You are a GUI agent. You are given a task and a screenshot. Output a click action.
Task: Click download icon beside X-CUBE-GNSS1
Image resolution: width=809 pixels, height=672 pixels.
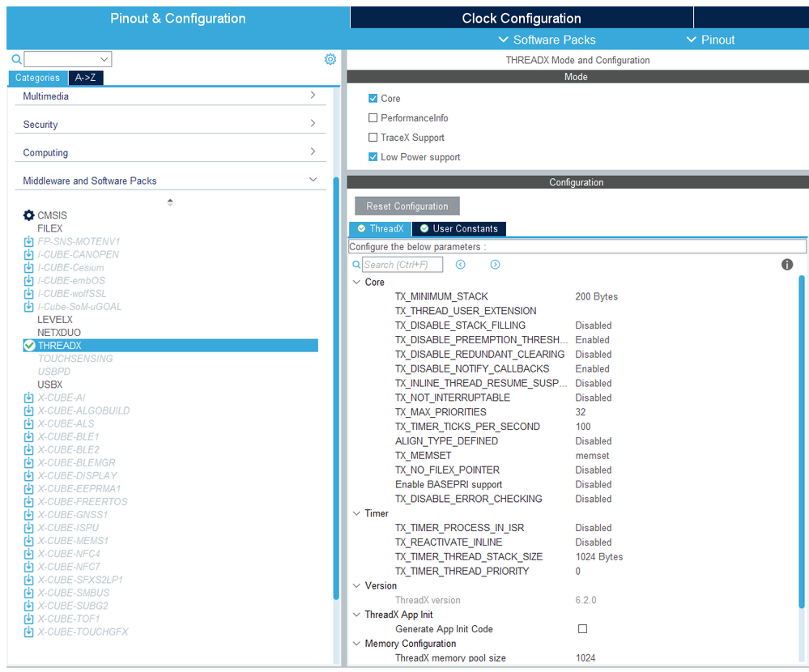click(29, 515)
